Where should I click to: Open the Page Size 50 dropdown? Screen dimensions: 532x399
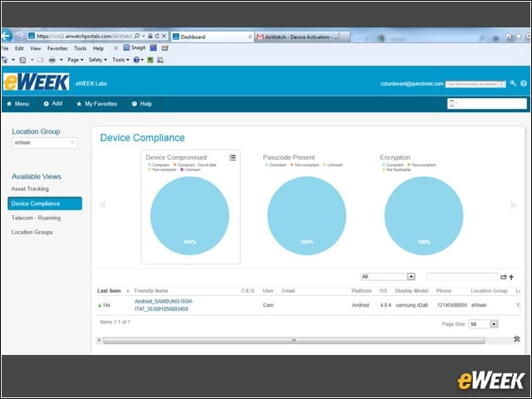483,324
